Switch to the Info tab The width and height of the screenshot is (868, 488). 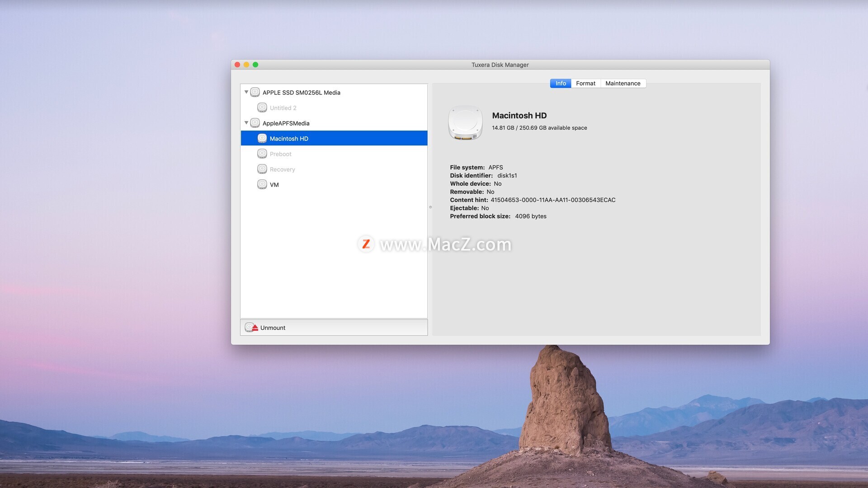561,83
